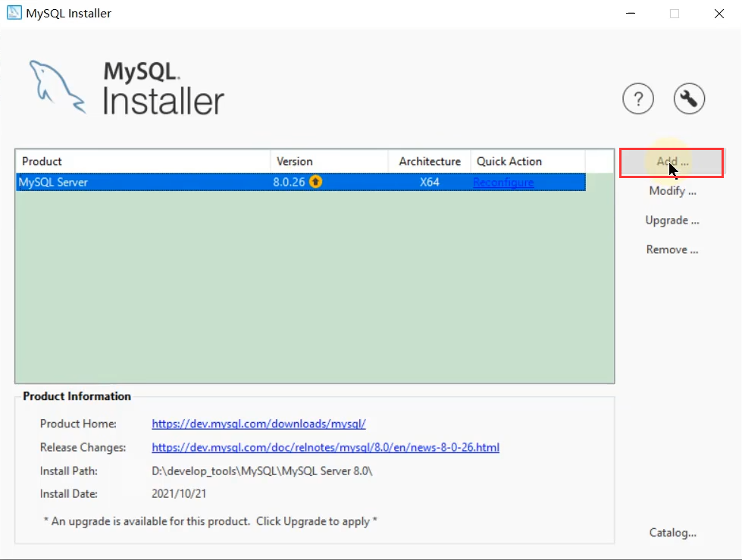Click the Reconfigure quick action link
Viewport: 742px width, 560px height.
[x=503, y=183]
